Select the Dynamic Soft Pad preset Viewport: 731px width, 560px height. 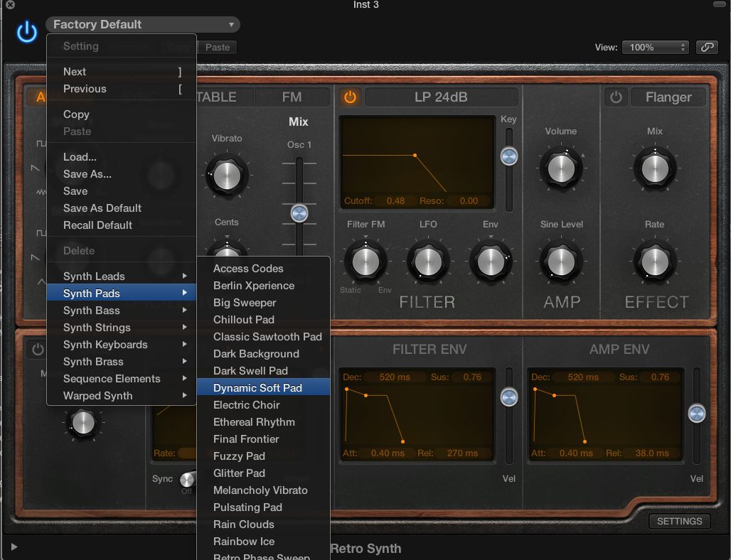tap(263, 388)
